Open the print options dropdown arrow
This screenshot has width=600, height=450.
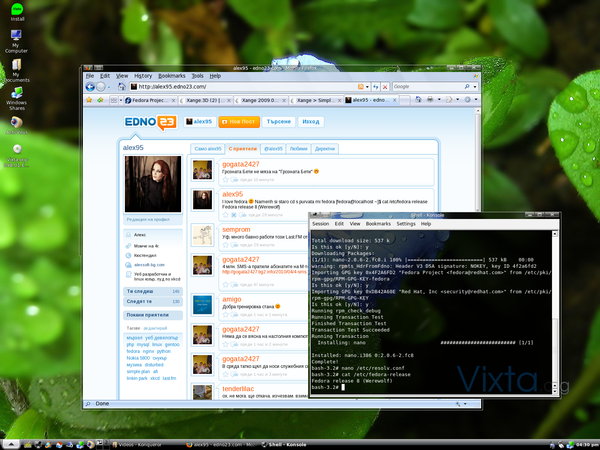pos(439,99)
